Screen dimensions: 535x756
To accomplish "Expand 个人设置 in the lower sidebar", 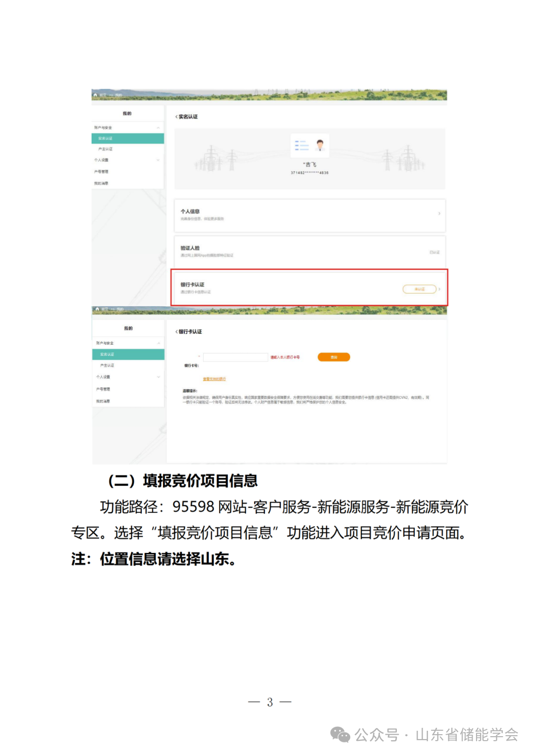I will (159, 377).
